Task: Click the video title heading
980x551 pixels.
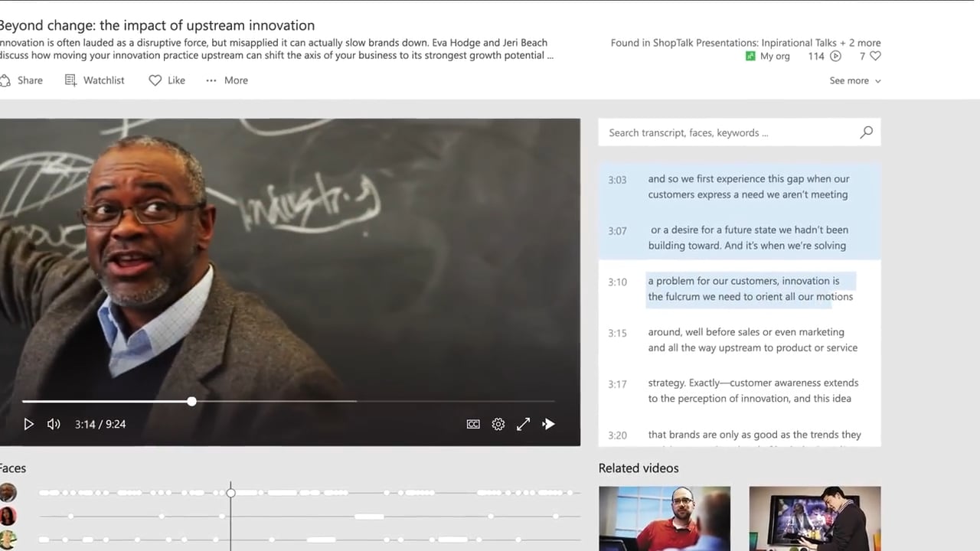Action: (x=157, y=26)
